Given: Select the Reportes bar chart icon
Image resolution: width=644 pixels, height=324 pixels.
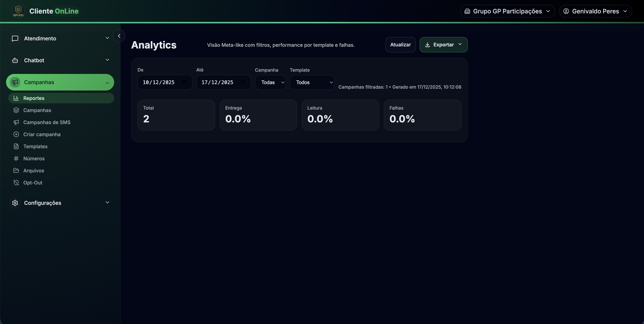Looking at the screenshot, I should (x=16, y=98).
